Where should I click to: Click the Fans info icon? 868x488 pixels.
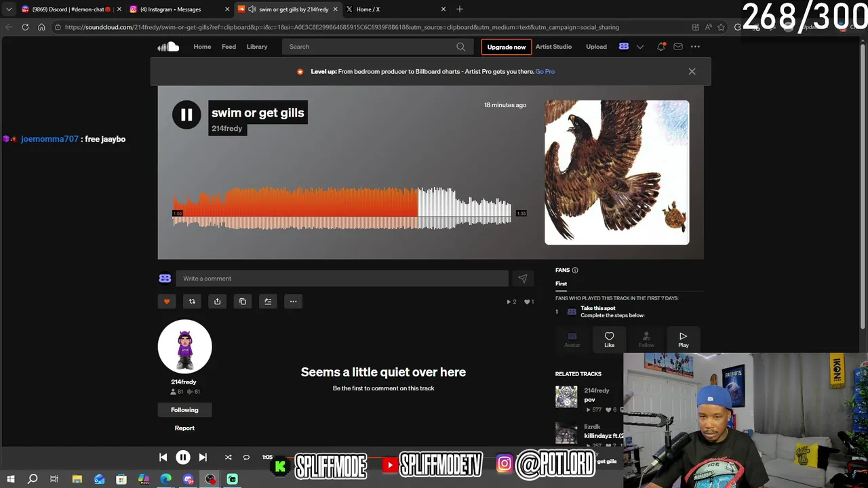coord(575,270)
